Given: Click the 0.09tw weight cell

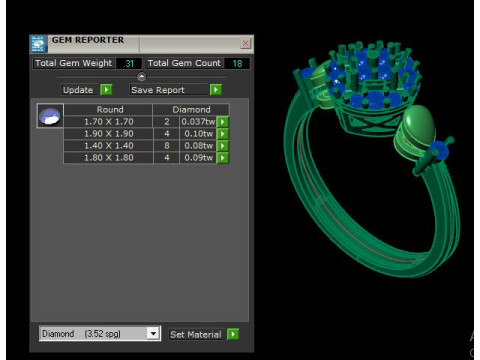Looking at the screenshot, I should pyautogui.click(x=198, y=158).
